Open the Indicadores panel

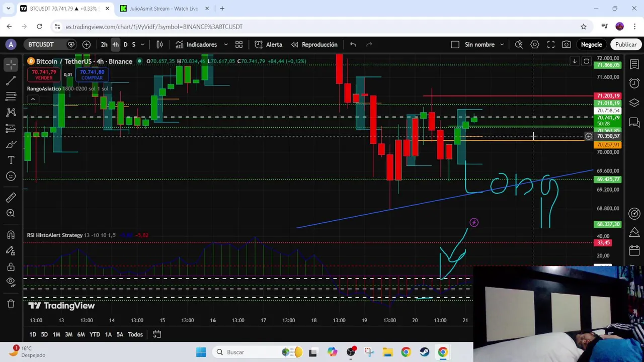pos(196,44)
